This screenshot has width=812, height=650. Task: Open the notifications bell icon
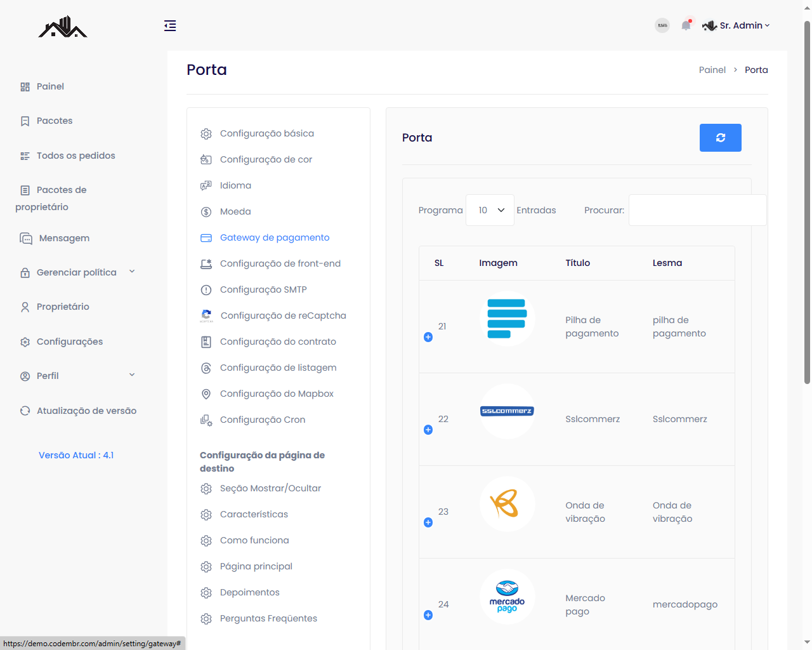(x=686, y=25)
